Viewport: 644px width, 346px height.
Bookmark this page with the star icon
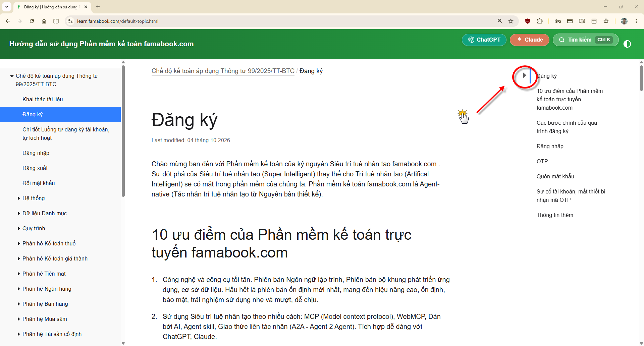(511, 21)
